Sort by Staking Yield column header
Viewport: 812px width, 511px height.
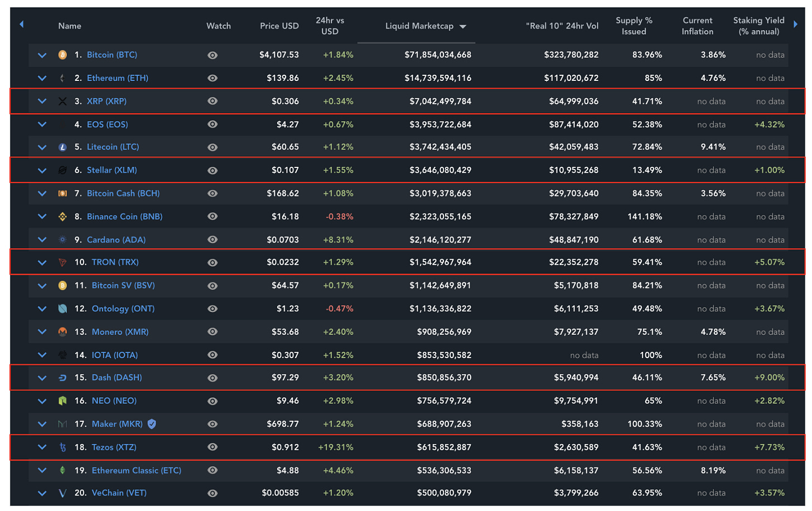pos(758,26)
